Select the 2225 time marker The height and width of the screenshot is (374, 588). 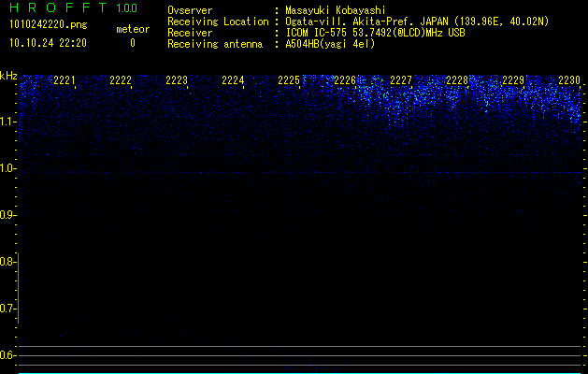pos(289,80)
